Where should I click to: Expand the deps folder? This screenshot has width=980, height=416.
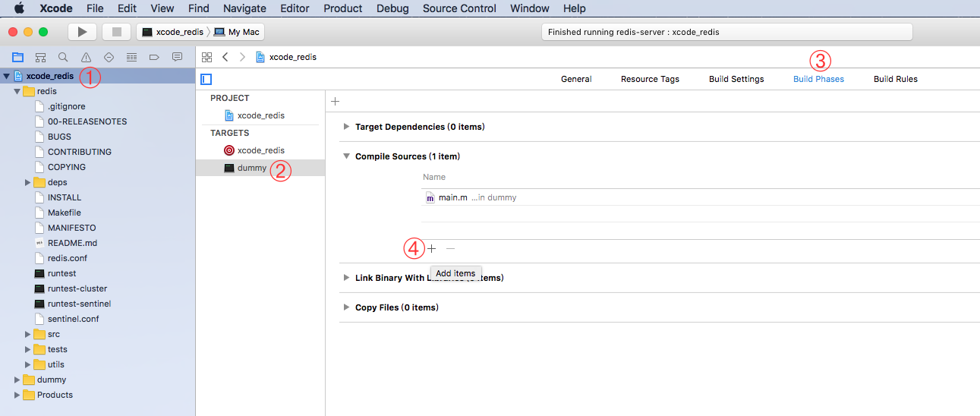tap(28, 182)
